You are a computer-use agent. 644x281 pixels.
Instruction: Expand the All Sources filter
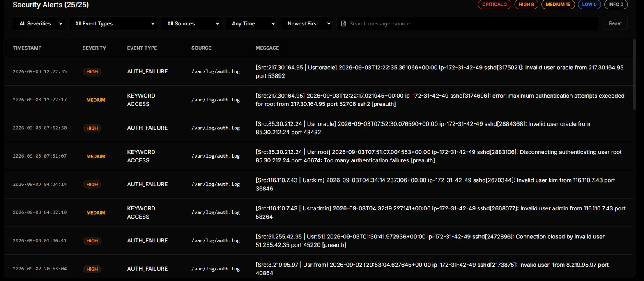[x=191, y=23]
